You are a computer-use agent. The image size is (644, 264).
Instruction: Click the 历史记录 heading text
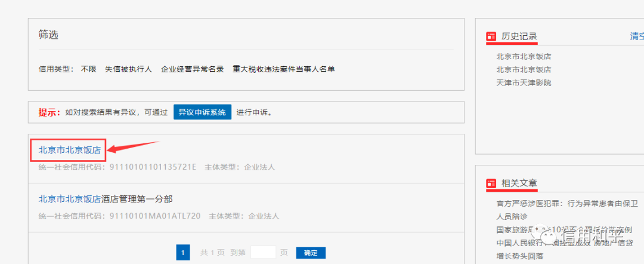(519, 36)
